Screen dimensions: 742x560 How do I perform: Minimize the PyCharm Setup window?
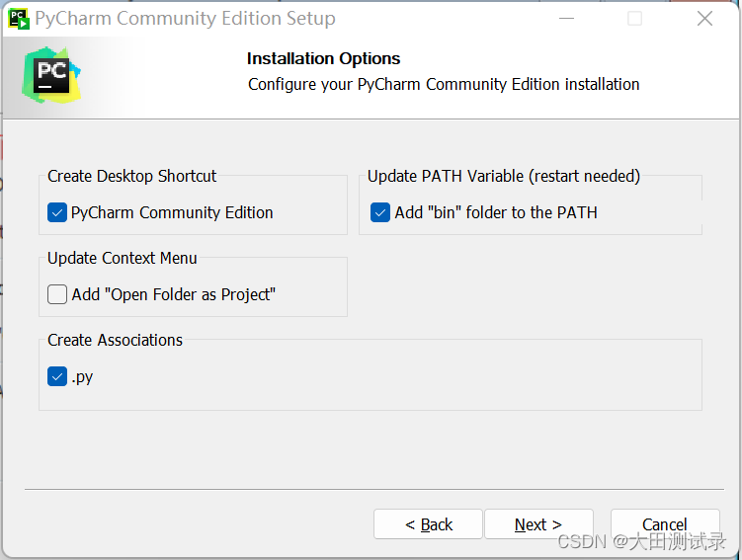(565, 19)
